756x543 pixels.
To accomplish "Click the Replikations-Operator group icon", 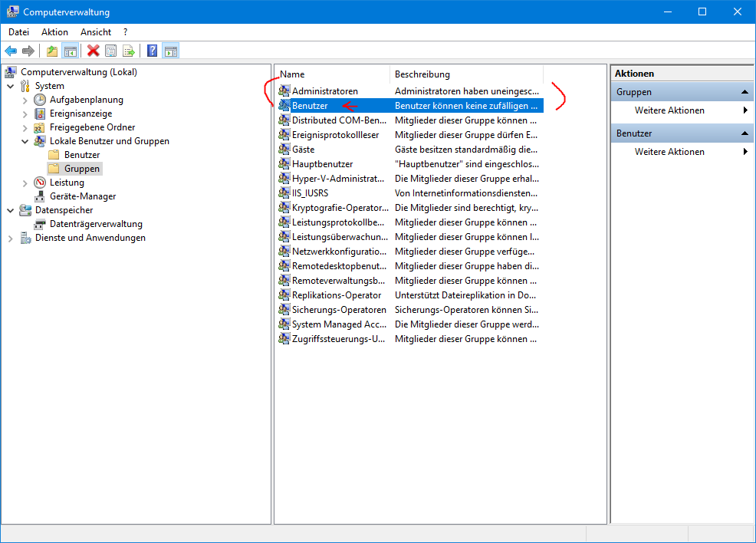I will coord(284,295).
